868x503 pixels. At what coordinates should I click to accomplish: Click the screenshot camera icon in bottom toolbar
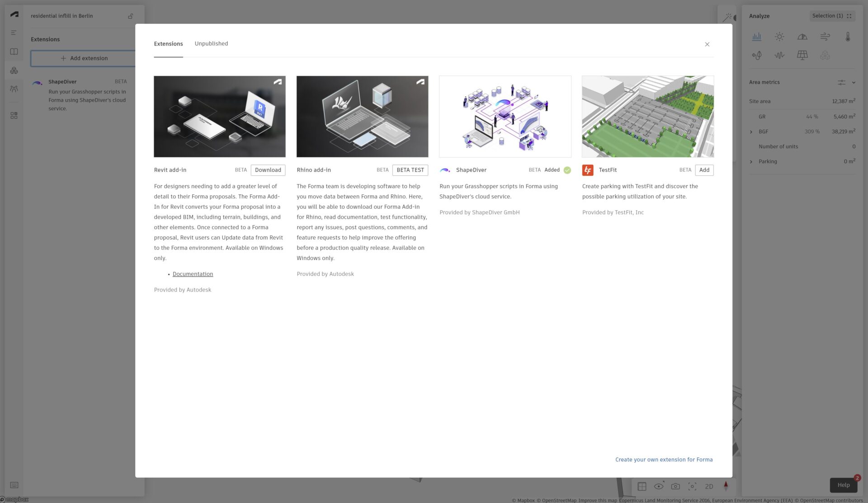coord(675,486)
